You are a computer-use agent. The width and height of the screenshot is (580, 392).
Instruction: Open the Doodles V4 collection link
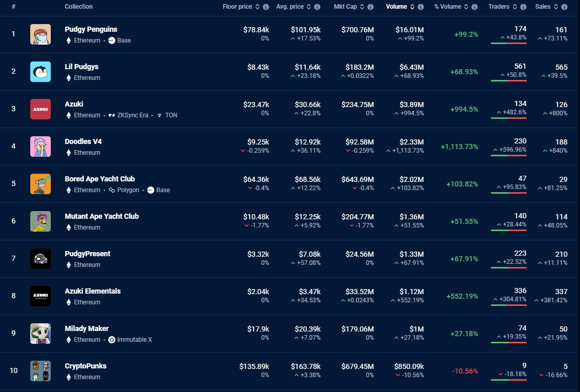[x=83, y=141]
